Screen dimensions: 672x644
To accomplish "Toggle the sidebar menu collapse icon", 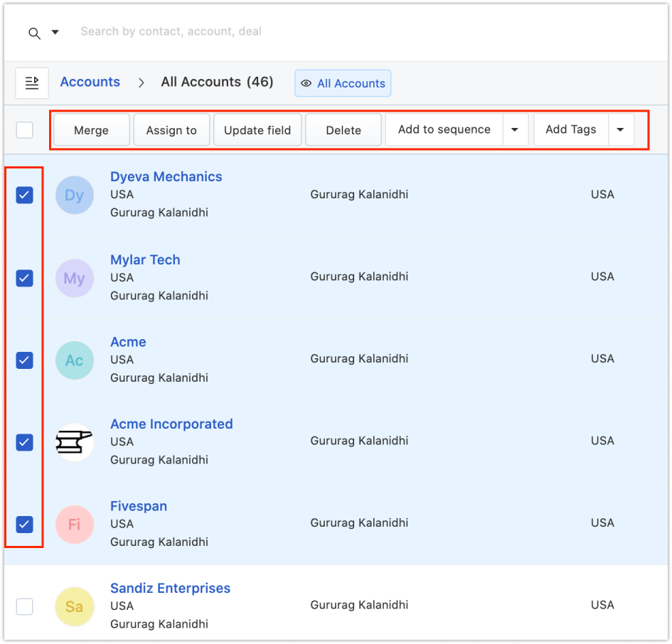I will coord(32,82).
